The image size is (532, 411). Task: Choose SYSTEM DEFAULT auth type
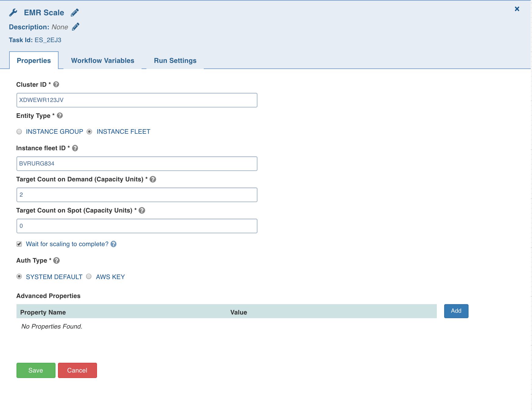[x=19, y=277]
